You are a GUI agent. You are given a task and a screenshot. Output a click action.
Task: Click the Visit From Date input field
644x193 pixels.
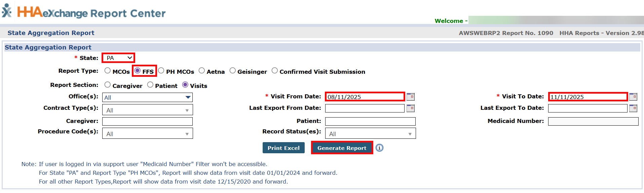(x=365, y=97)
